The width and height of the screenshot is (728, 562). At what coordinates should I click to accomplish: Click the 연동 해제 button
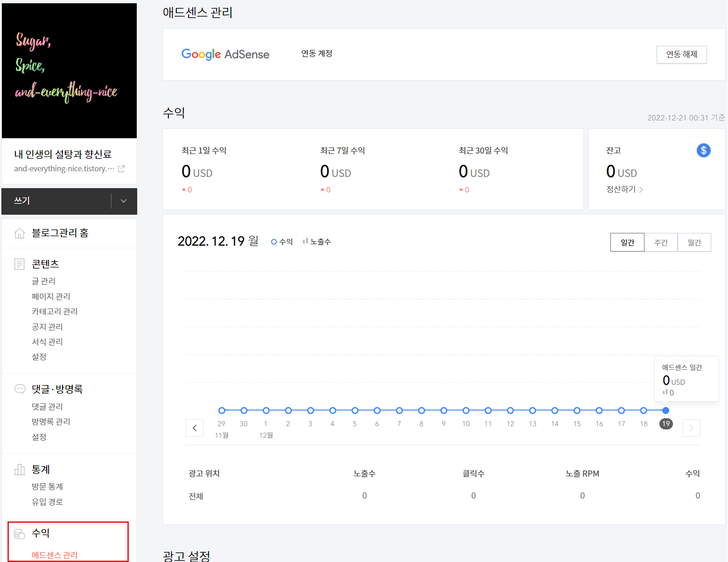click(681, 55)
